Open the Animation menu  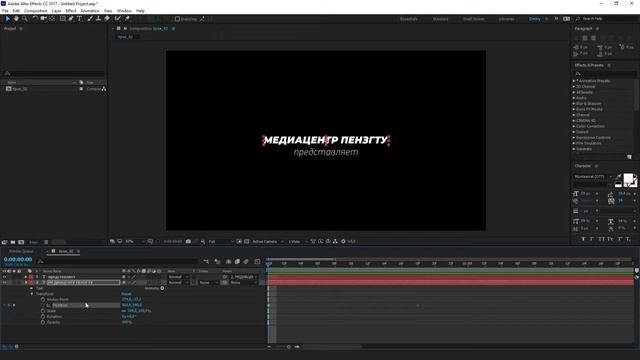[x=90, y=11]
